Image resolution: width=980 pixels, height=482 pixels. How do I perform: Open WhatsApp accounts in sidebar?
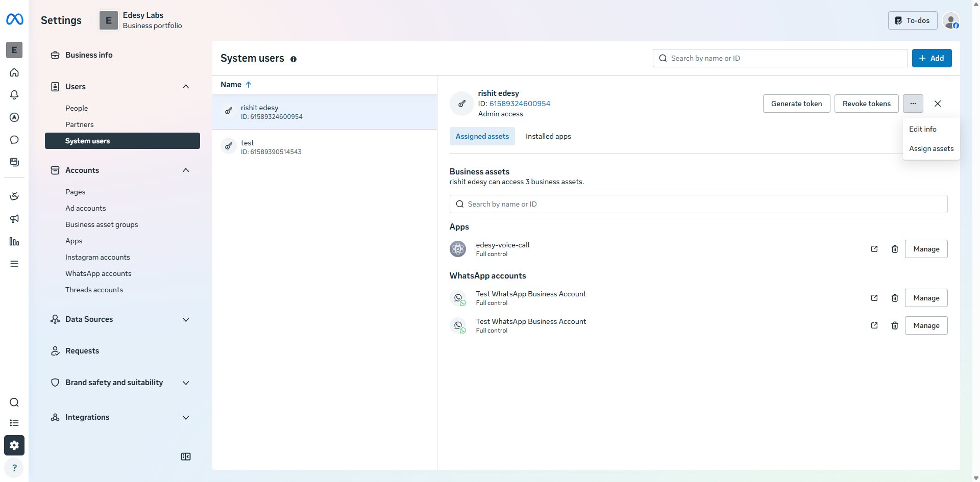(99, 273)
